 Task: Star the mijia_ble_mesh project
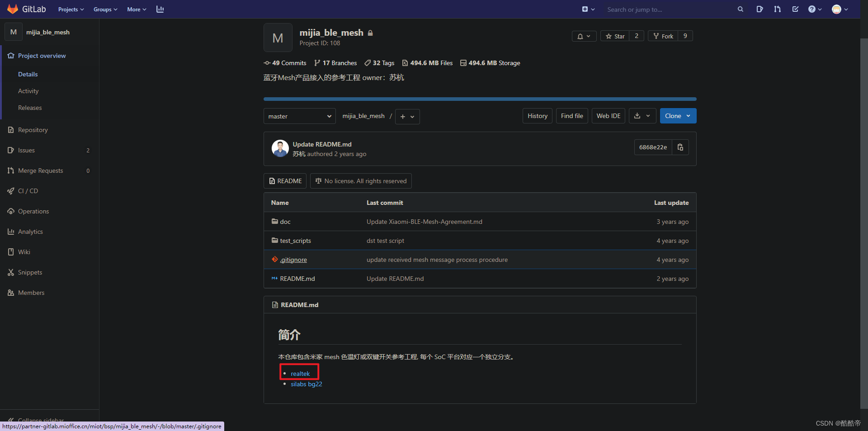point(615,36)
